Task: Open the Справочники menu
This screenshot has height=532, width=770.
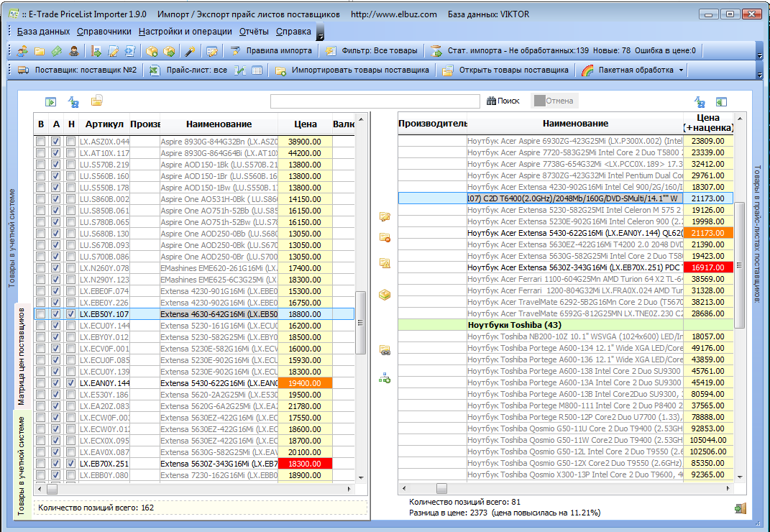Action: 104,32
